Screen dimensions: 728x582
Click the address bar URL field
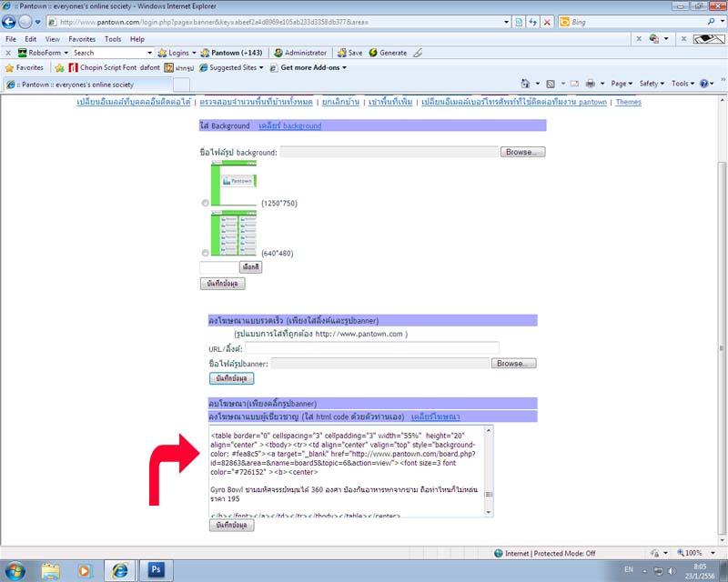pyautogui.click(x=276, y=22)
